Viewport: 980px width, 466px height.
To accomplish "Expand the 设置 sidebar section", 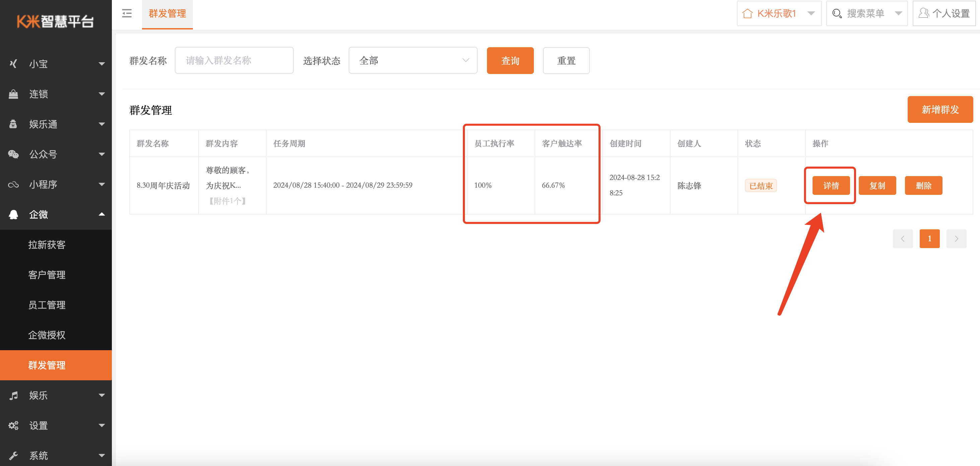I will [56, 425].
